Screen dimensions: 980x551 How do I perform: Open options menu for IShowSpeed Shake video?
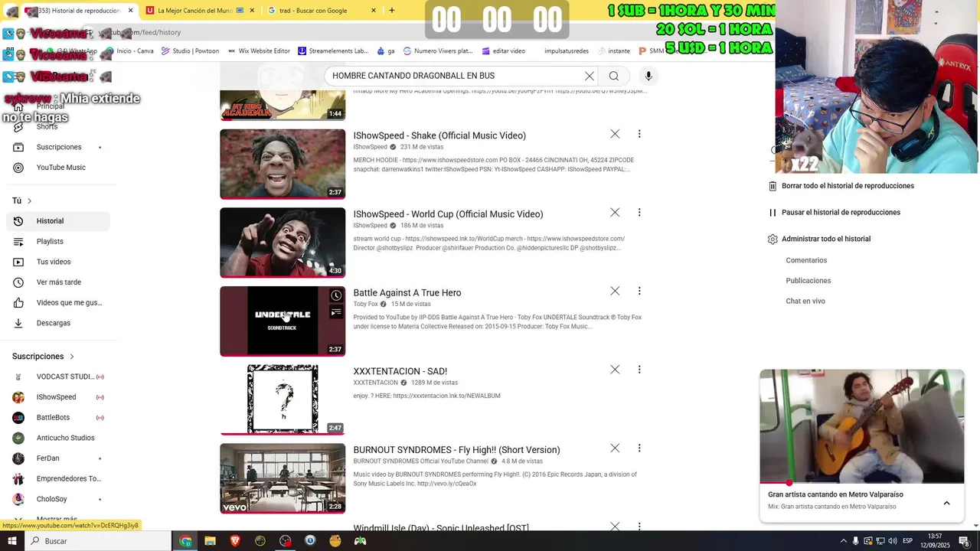point(639,134)
